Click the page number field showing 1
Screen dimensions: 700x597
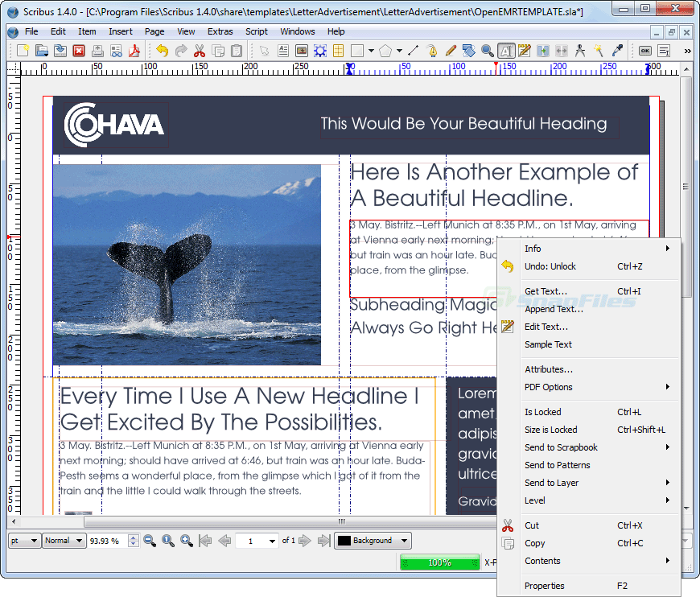click(x=256, y=540)
